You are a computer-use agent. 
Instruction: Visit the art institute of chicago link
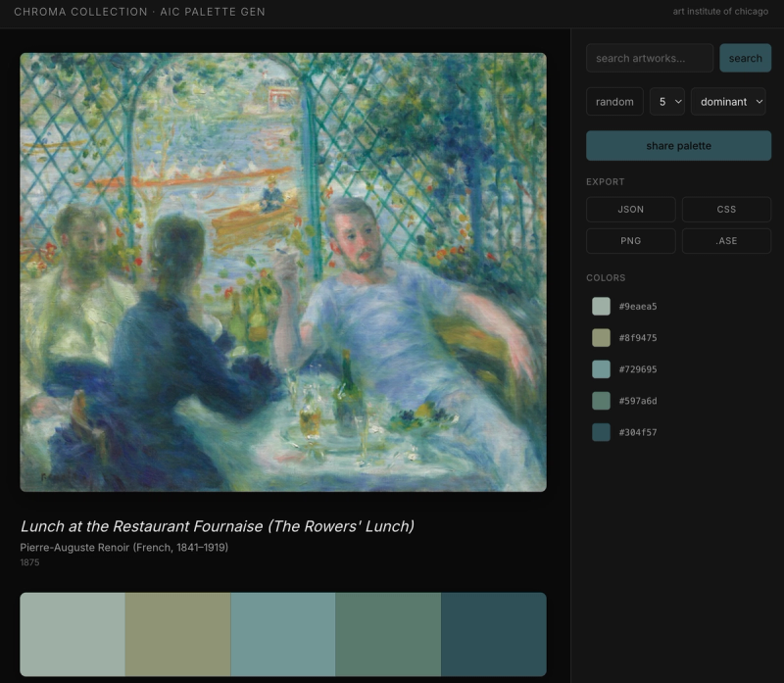(718, 13)
